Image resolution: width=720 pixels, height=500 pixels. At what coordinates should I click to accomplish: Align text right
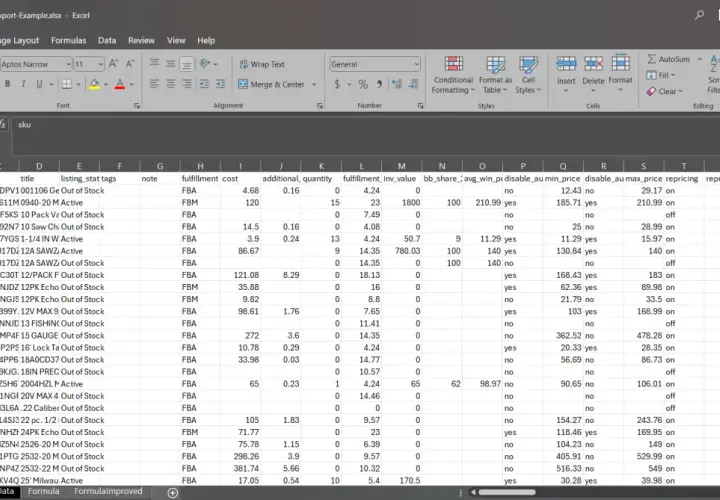(186, 84)
